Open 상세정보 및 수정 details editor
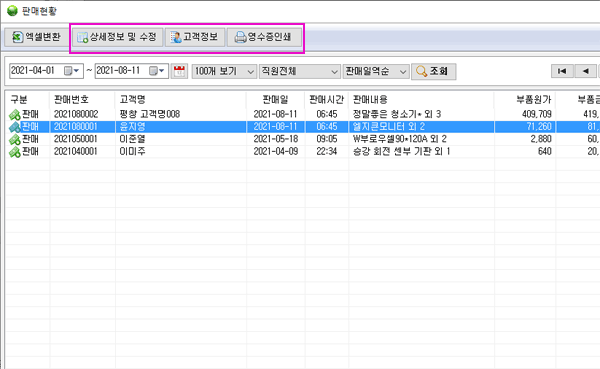 [x=118, y=37]
